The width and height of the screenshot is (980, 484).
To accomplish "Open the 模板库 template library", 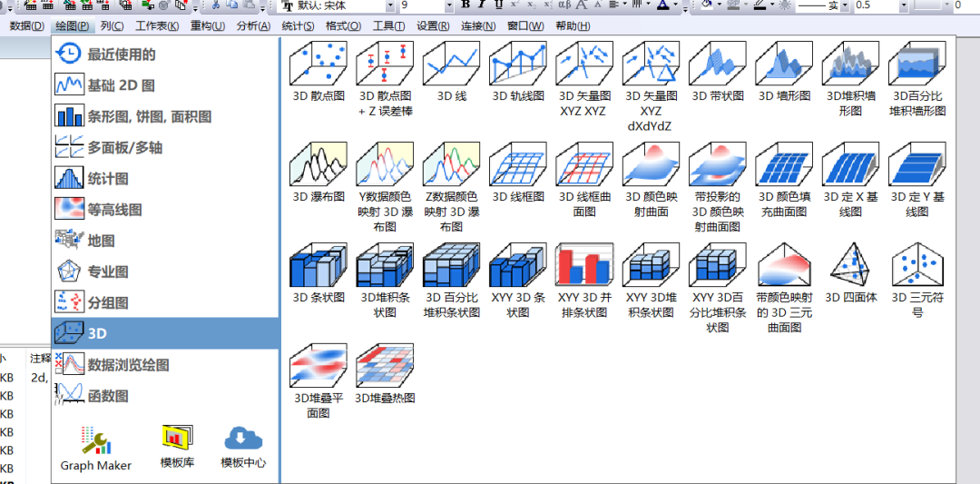I will coord(178,449).
